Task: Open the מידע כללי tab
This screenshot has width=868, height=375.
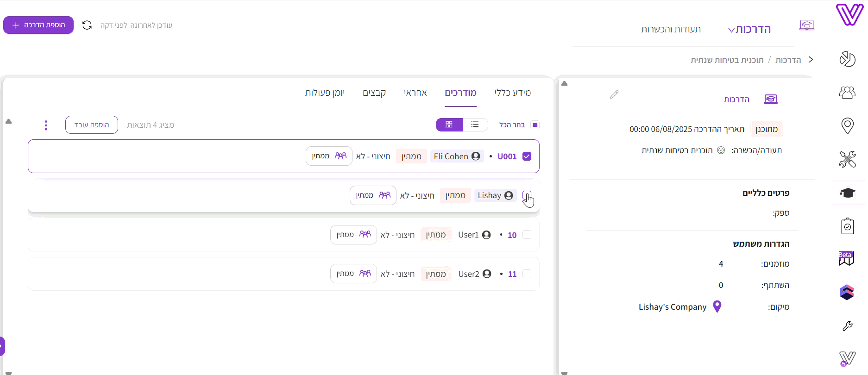Action: (513, 93)
